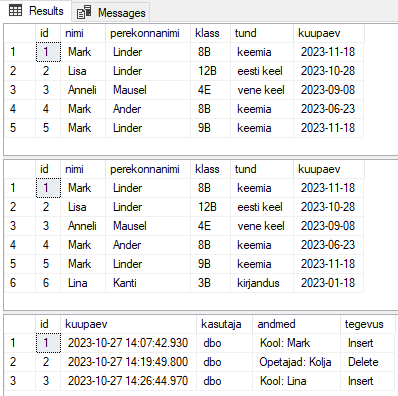
Task: Select the 2023-01-18 date cell
Action: coord(328,283)
